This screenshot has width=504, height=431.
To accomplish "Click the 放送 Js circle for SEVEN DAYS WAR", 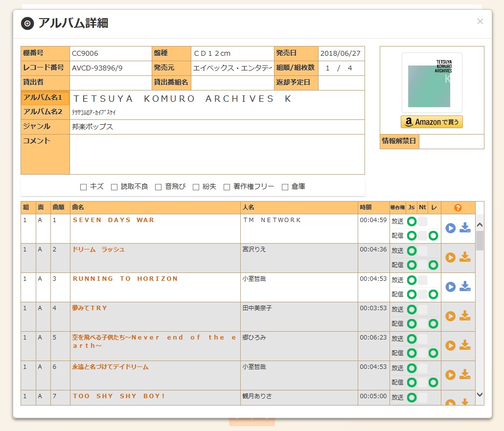I will pos(412,222).
